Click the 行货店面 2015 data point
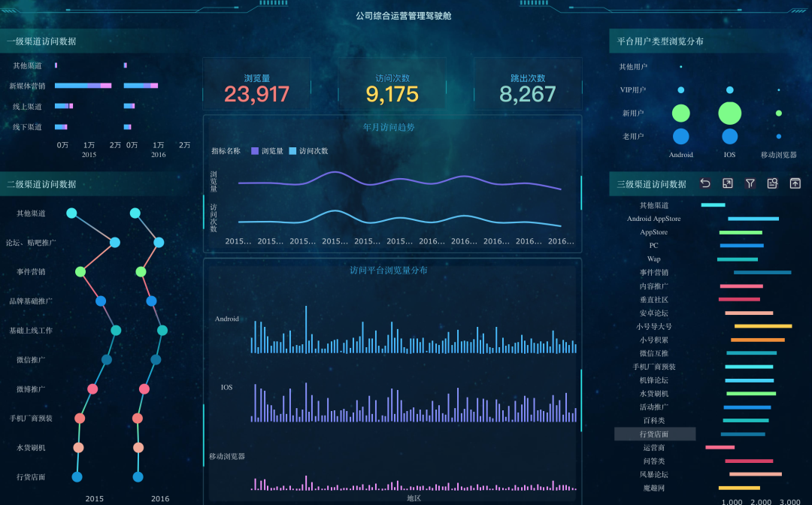Screen dimensions: 812x505 (77, 476)
